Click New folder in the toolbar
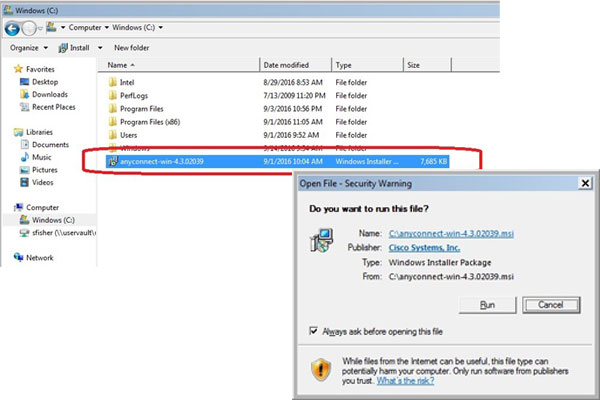This screenshot has width=600, height=400. [134, 47]
